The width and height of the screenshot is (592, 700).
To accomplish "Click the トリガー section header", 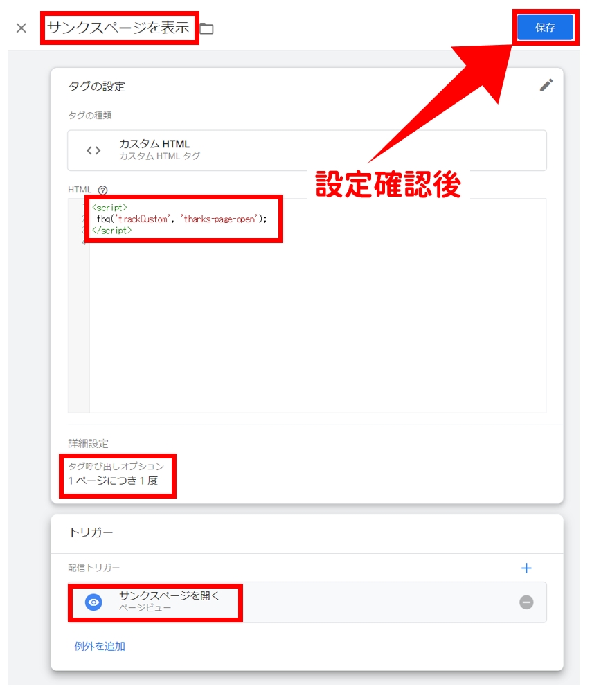I will tap(91, 532).
